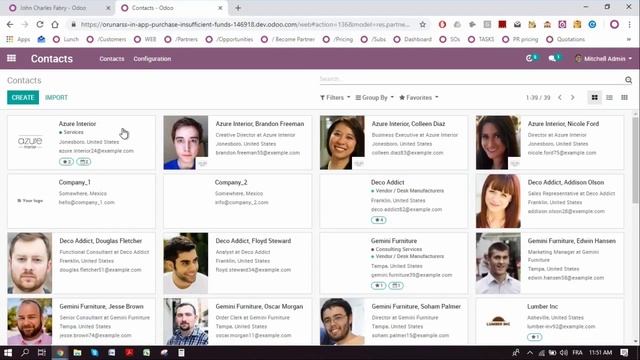Open Deco Addict, Douglas Fletcher card
This screenshot has height=360, width=640.
pos(81,263)
